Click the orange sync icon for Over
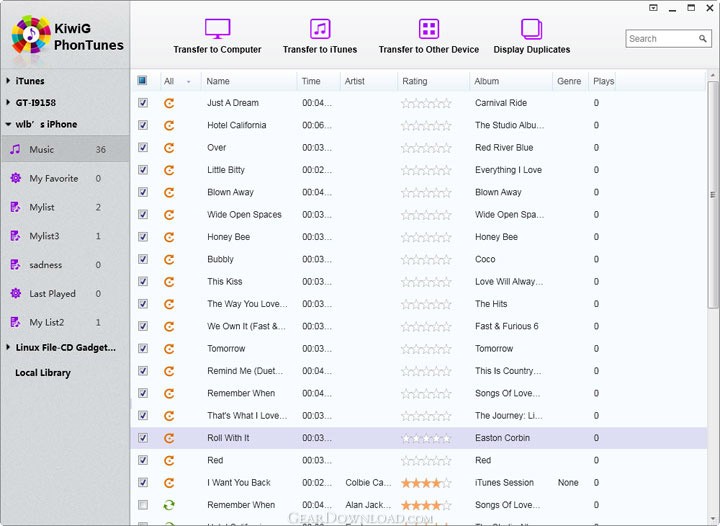Image resolution: width=720 pixels, height=526 pixels. click(169, 148)
